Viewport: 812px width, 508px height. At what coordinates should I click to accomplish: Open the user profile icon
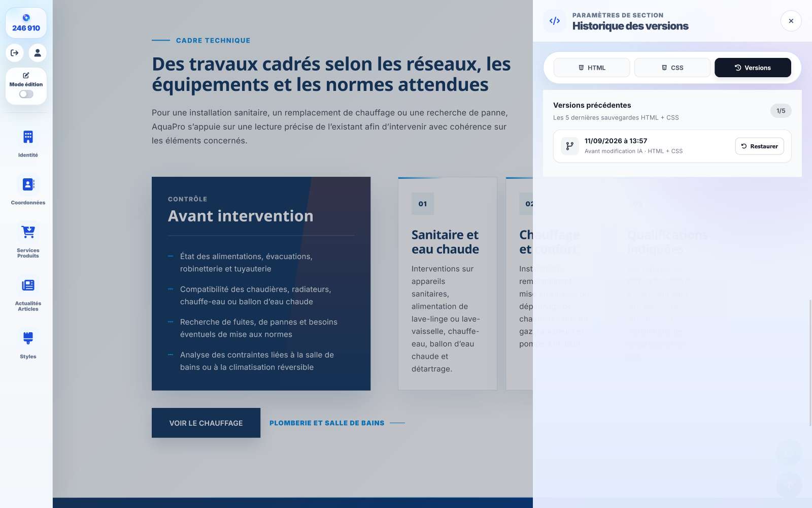(x=38, y=53)
